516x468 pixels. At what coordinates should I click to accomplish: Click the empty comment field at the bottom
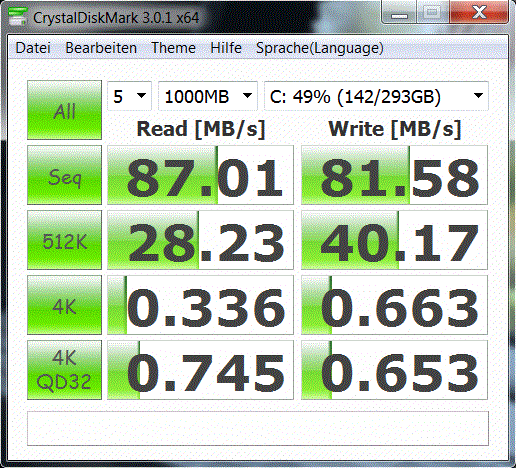[x=258, y=428]
